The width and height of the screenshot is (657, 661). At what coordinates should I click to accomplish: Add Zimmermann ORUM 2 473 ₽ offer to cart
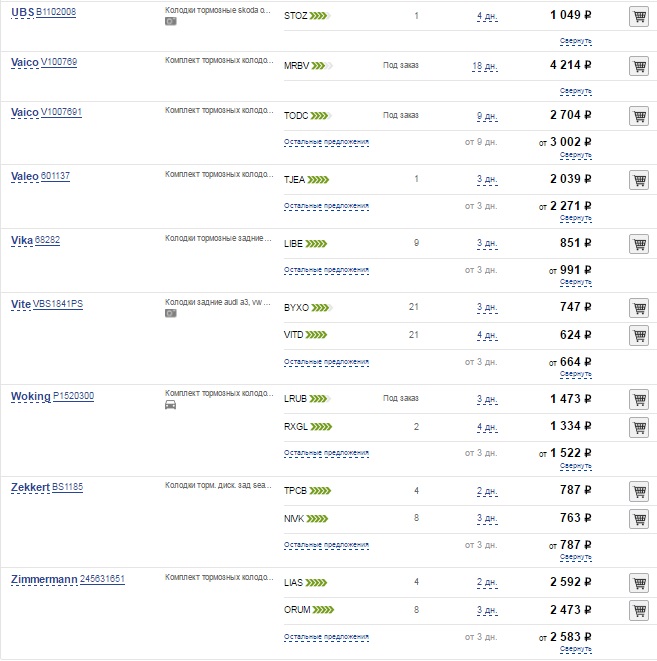pos(639,611)
